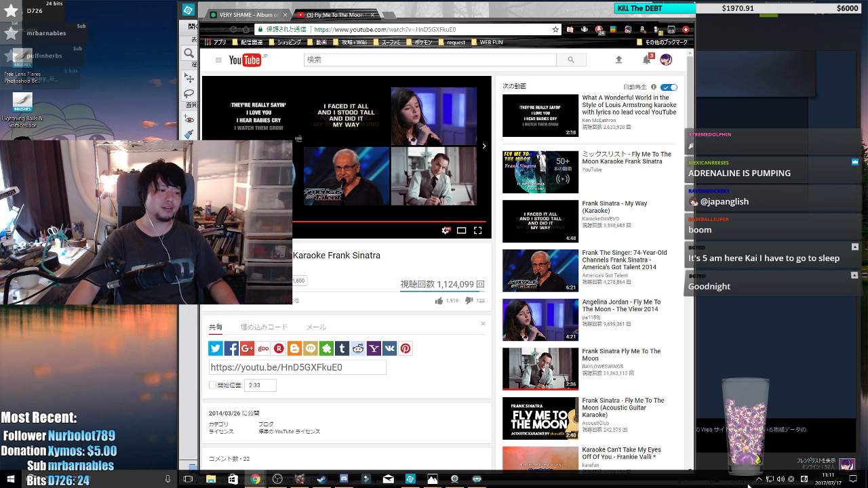The height and width of the screenshot is (488, 868).
Task: Click the Windows taskbar clock
Action: click(x=828, y=479)
